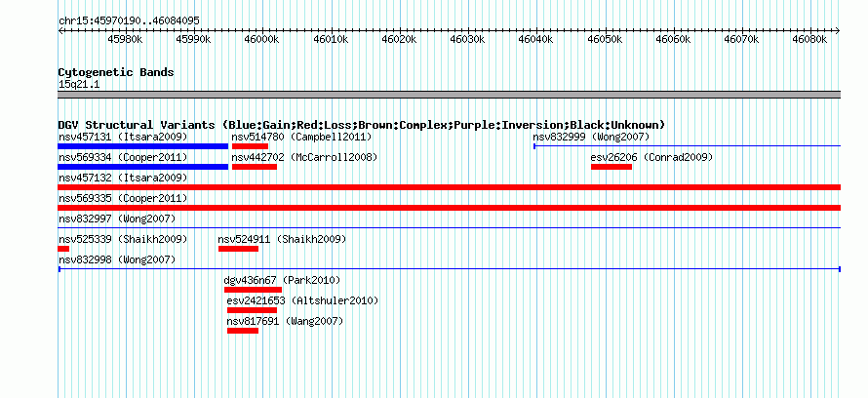Click the 46030k ruler tick label
This screenshot has width=868, height=398.
coord(468,39)
